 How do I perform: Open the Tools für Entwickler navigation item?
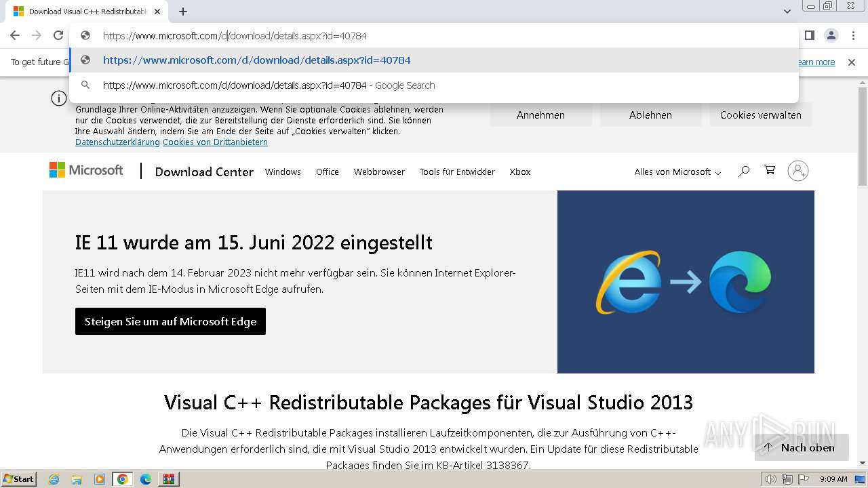[x=457, y=172]
